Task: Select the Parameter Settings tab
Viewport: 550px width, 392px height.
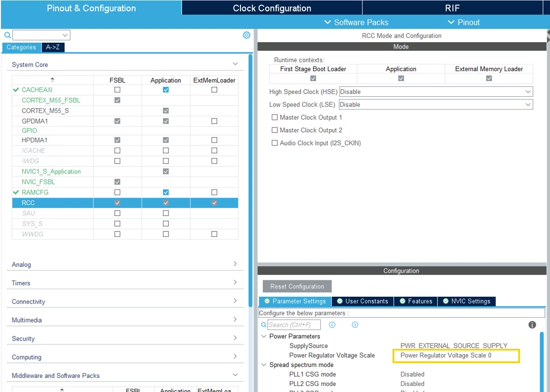Action: 295,301
